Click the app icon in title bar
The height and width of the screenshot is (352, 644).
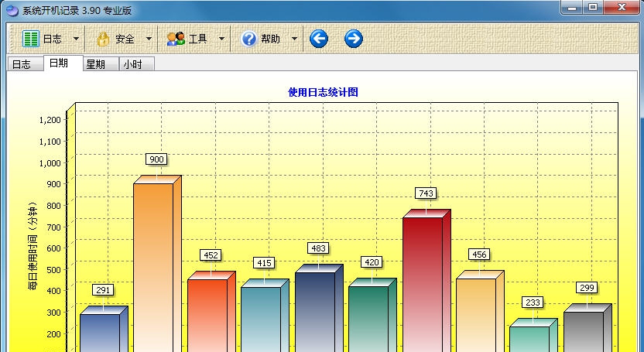point(12,10)
